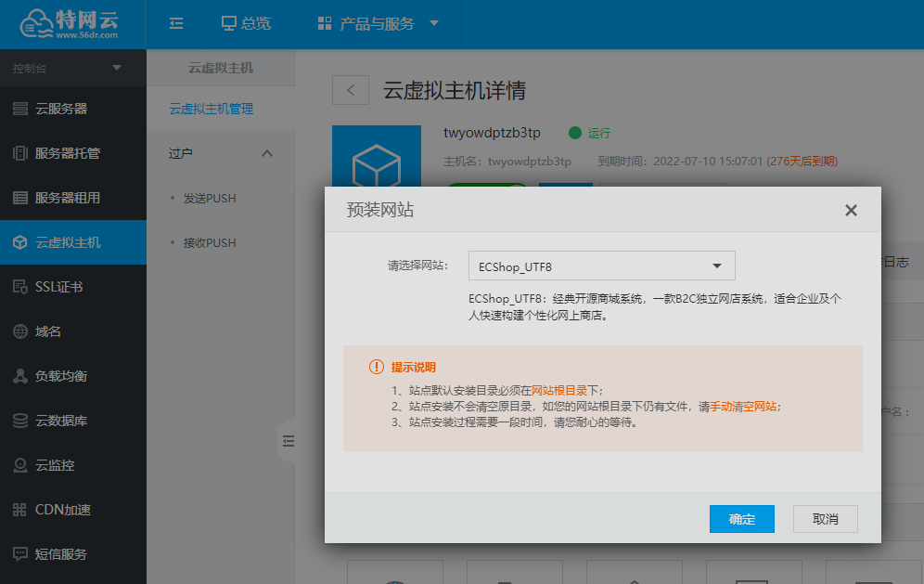
Task: Select 云虚拟主机 in the sidebar
Action: pos(73,242)
